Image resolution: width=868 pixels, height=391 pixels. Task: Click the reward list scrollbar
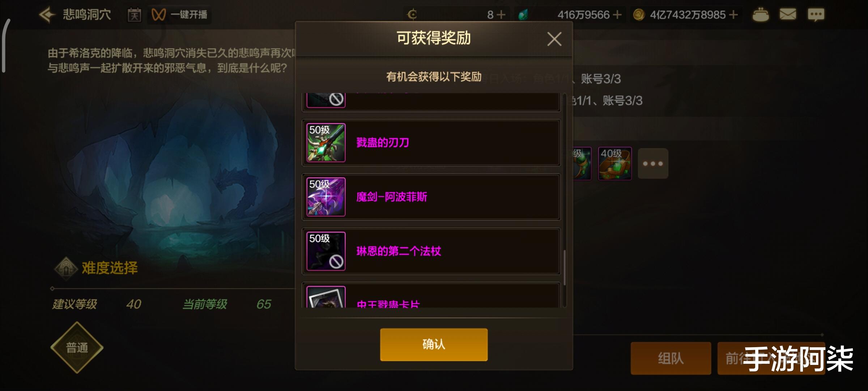pyautogui.click(x=564, y=200)
